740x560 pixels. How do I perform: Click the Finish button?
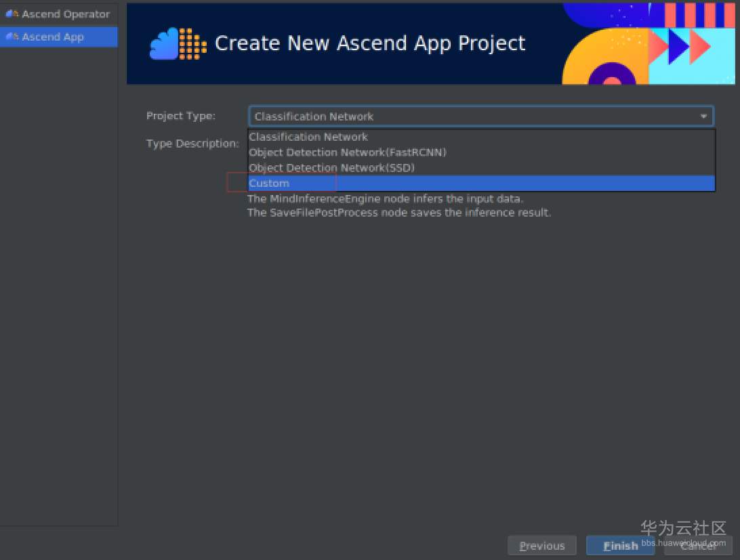tap(620, 546)
